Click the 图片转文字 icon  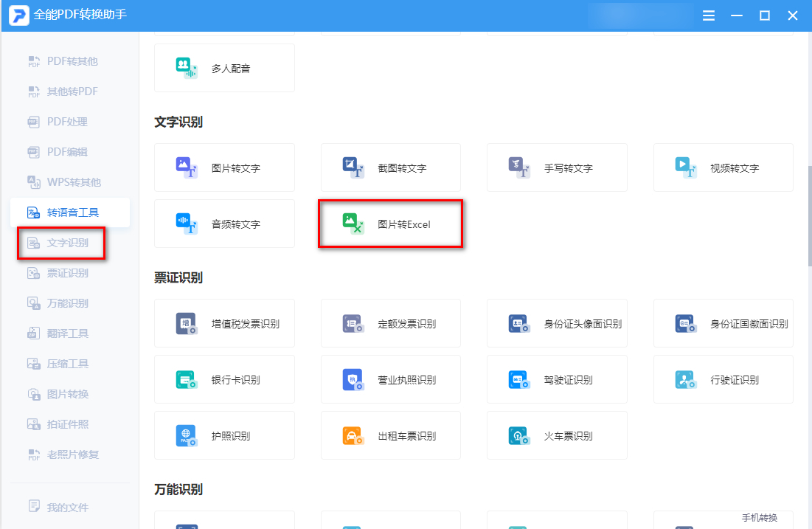point(187,167)
